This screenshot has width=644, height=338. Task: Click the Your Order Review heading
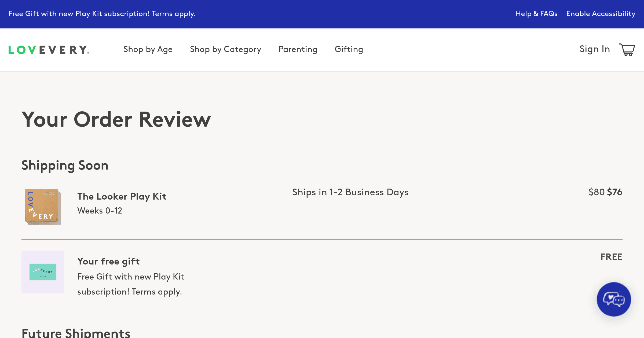click(x=116, y=119)
